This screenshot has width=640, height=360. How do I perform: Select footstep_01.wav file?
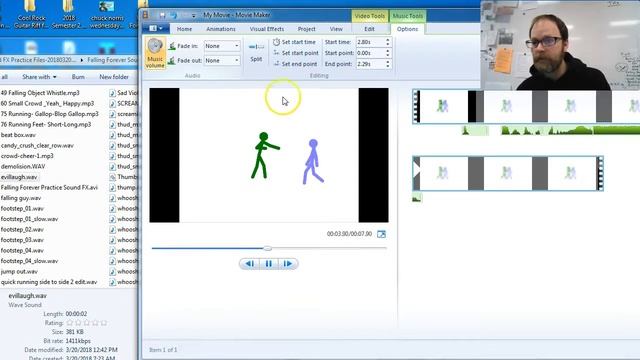tap(22, 209)
